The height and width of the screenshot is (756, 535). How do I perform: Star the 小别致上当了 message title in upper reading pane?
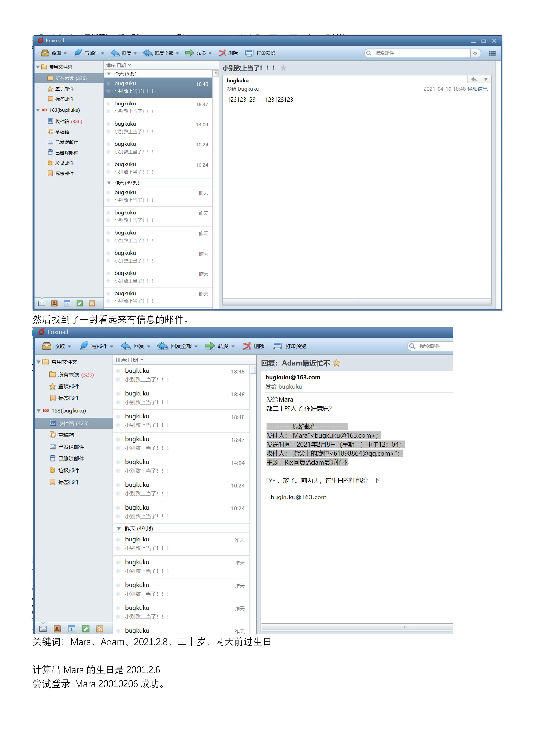pos(283,68)
